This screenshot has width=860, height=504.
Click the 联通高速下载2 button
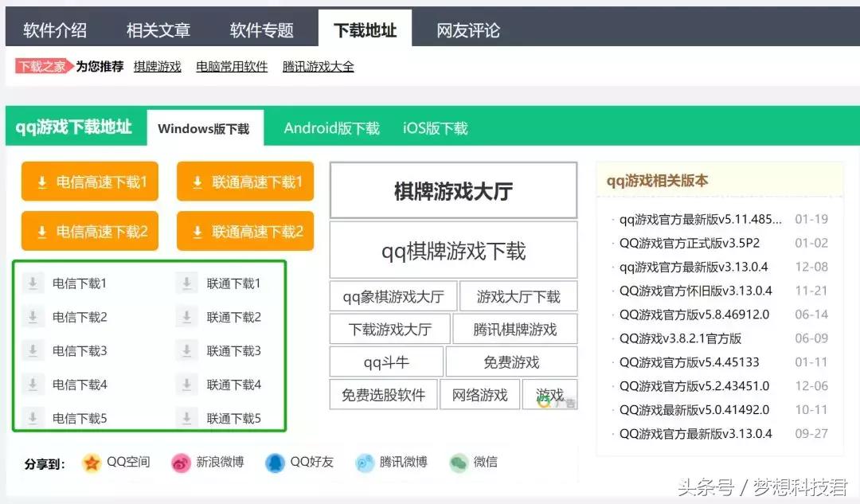(244, 231)
